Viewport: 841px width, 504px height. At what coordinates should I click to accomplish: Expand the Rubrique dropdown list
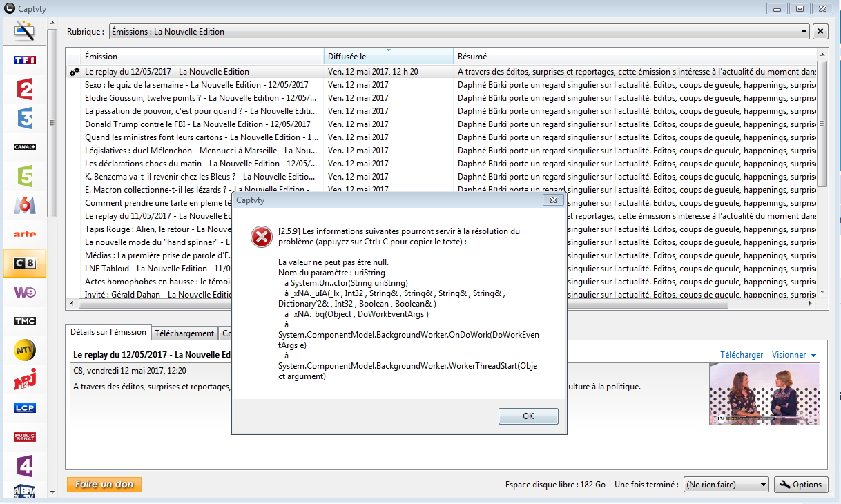click(804, 32)
